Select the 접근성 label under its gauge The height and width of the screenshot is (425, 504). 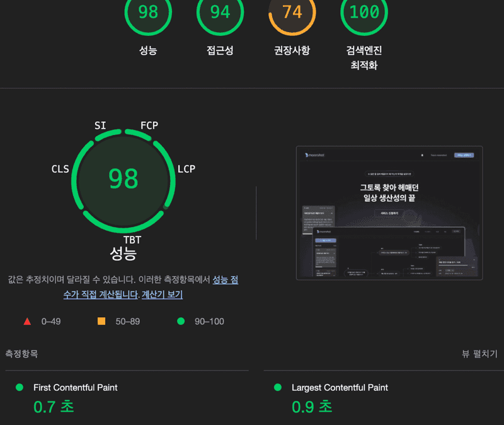pos(220,49)
